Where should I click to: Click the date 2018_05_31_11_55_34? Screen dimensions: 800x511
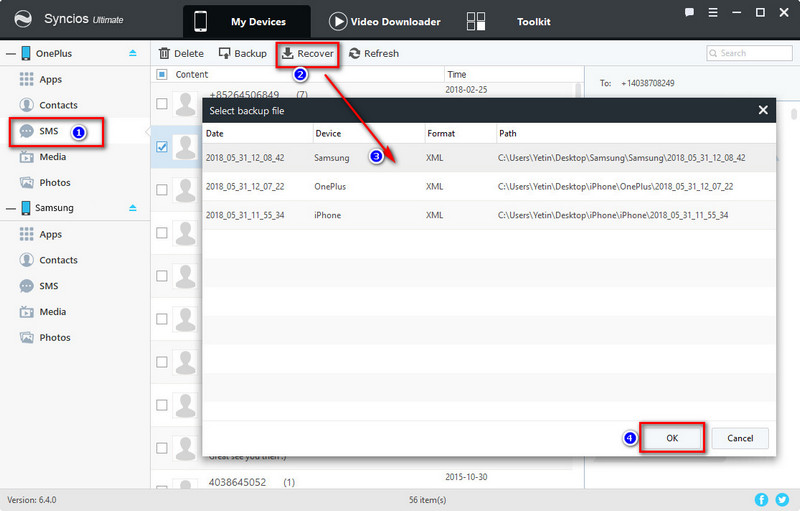245,215
